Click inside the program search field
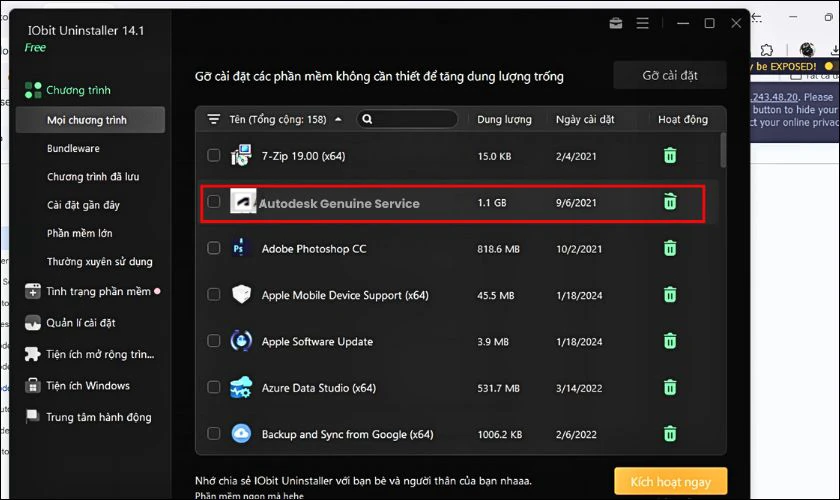Viewport: 840px width, 500px height. (x=407, y=119)
